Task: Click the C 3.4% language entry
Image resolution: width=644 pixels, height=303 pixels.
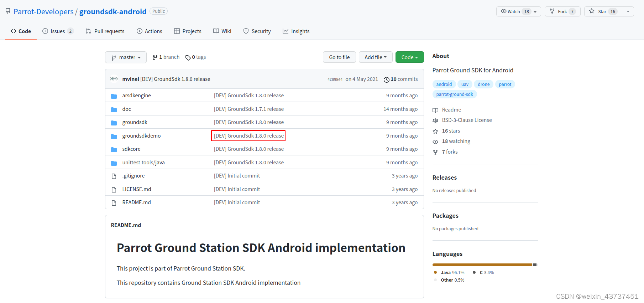Action: (483, 273)
